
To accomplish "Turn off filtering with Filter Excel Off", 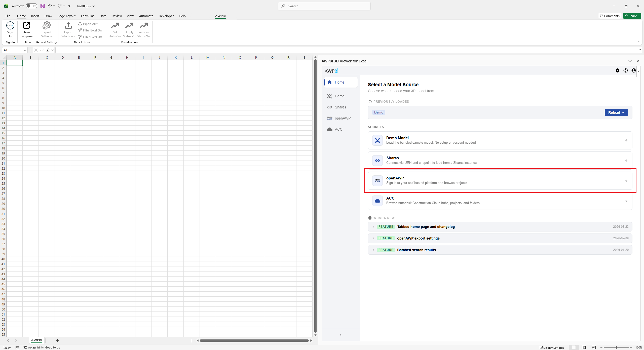I will pyautogui.click(x=90, y=37).
